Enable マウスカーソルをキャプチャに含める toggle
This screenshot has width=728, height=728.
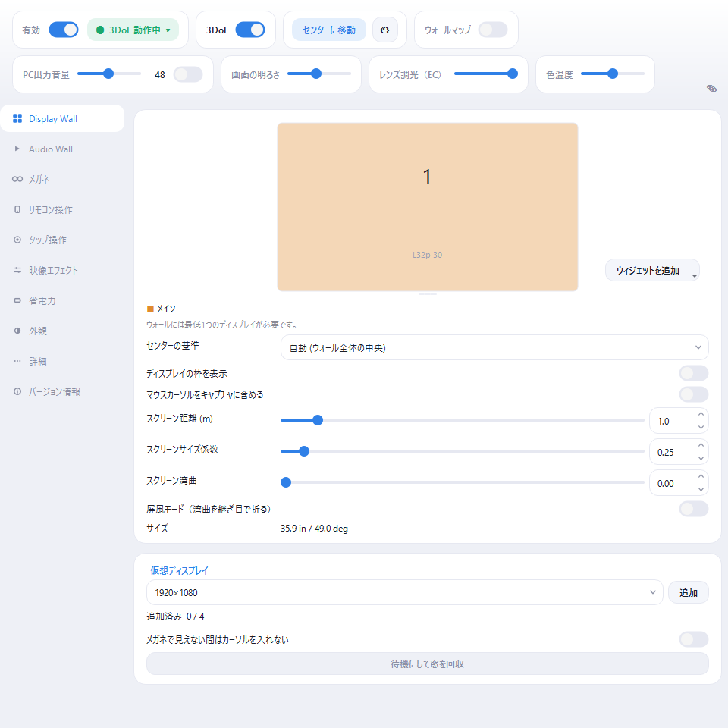694,394
